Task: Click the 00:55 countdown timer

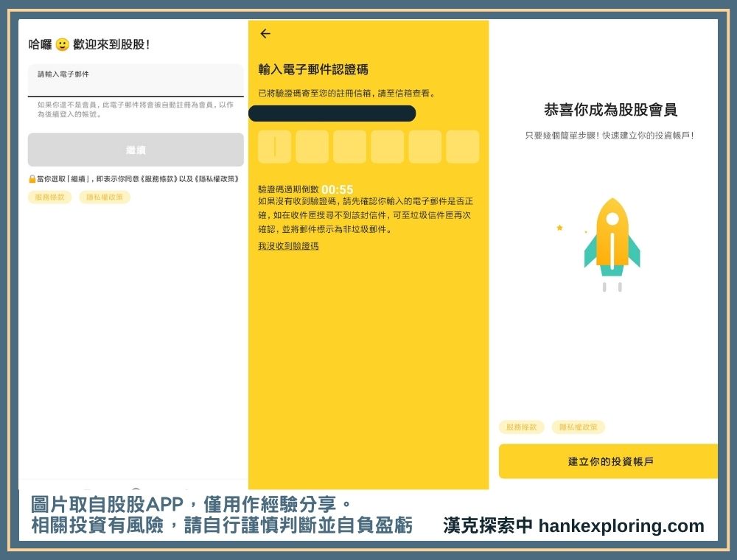Action: tap(337, 189)
